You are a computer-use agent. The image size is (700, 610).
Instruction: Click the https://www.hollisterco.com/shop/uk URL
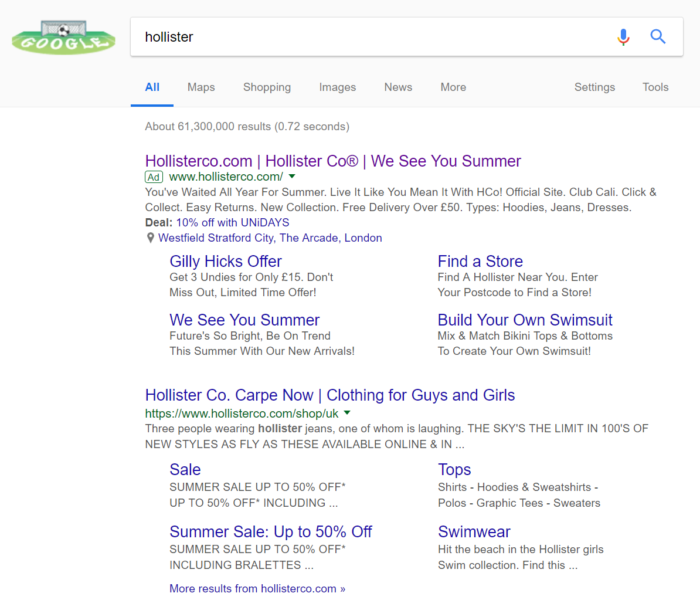point(242,414)
